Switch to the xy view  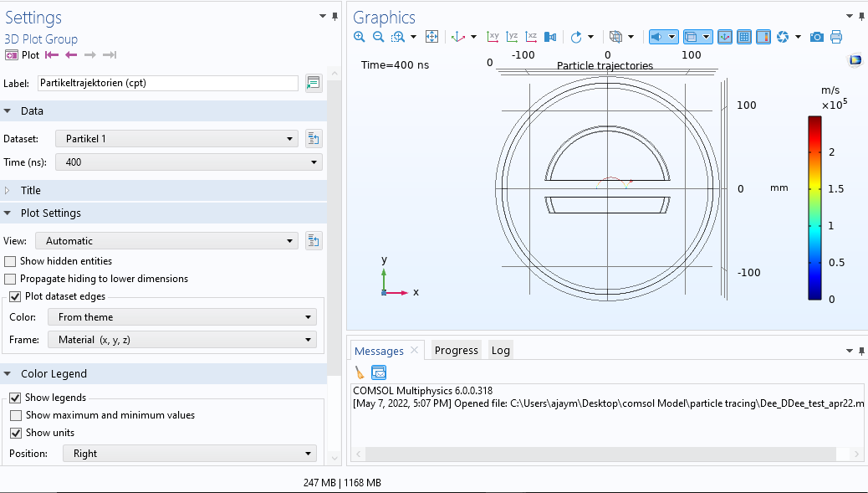coord(493,37)
